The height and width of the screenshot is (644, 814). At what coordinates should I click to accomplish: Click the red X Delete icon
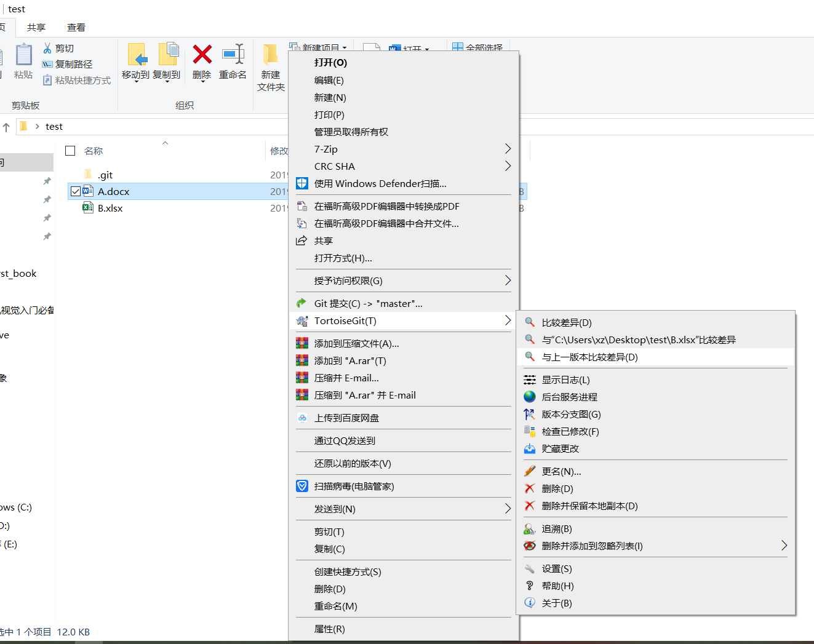point(202,54)
